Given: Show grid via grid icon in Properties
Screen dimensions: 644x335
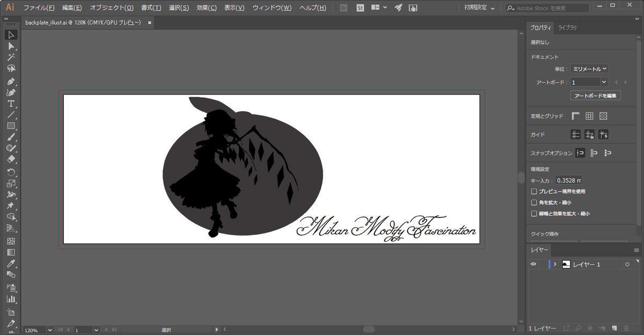Looking at the screenshot, I should [x=589, y=116].
